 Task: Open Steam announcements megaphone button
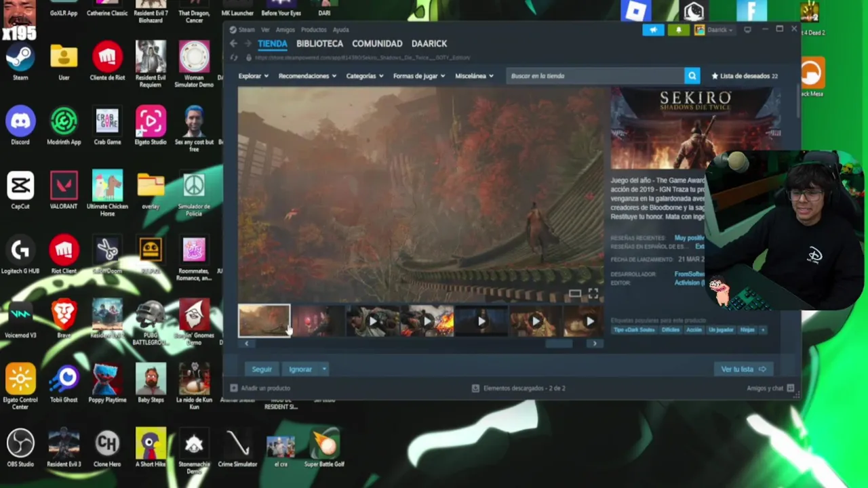pos(653,30)
